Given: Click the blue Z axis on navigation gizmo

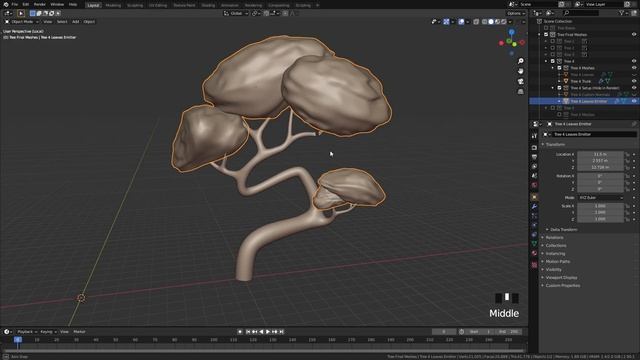Looking at the screenshot, I should point(511,32).
